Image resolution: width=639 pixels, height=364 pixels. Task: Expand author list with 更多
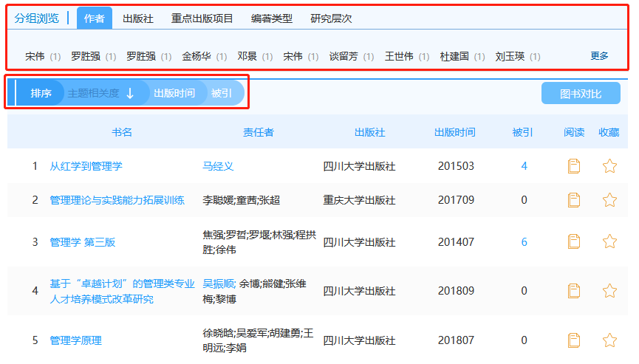599,56
